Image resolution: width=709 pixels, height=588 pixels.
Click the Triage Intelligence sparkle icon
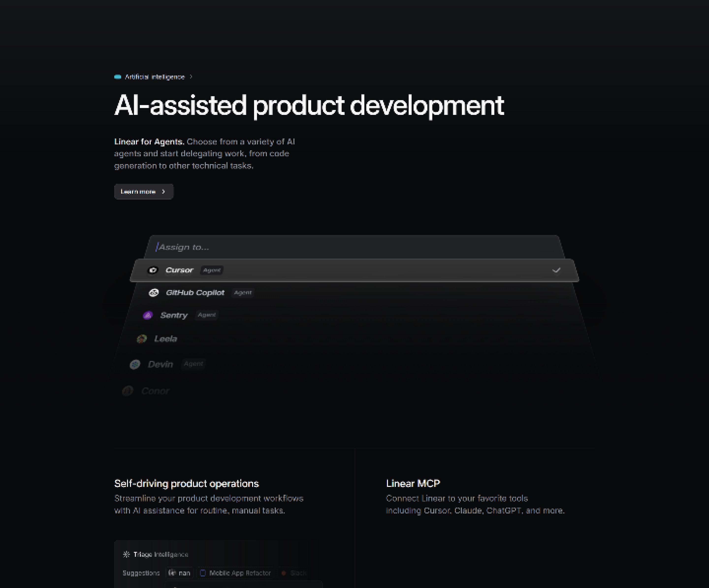click(x=126, y=554)
